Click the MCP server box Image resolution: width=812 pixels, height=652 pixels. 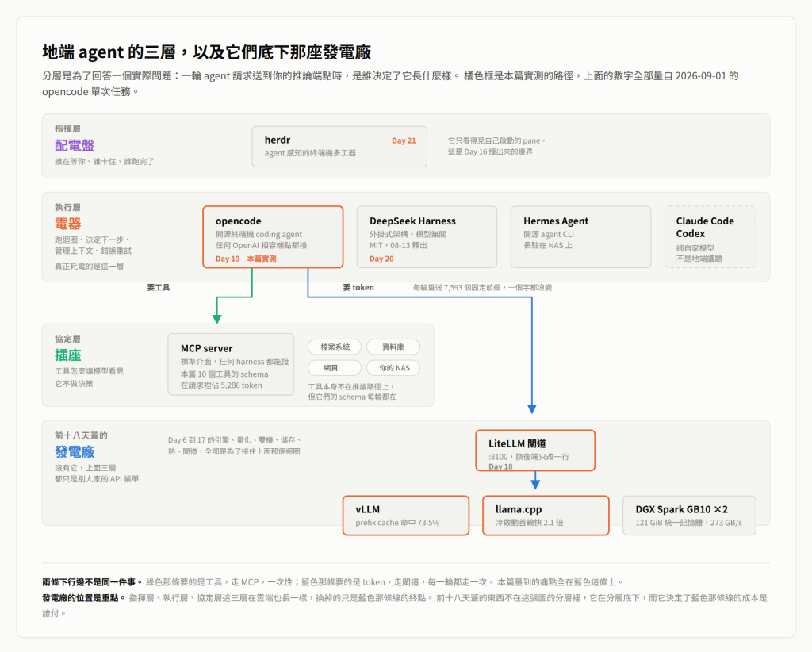point(231,365)
